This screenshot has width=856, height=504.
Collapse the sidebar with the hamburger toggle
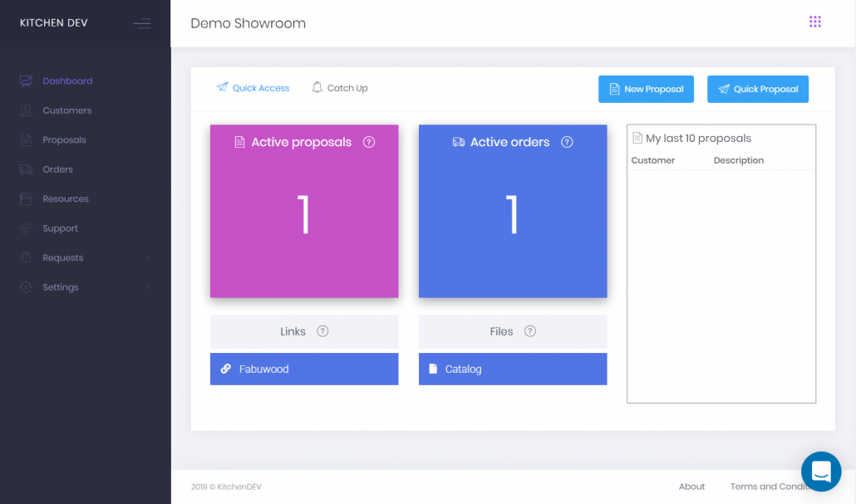[142, 22]
